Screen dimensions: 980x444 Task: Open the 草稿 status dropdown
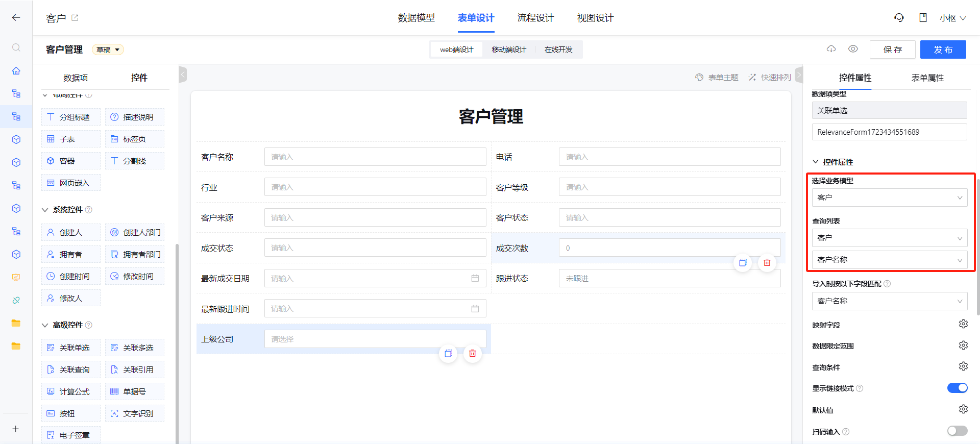[x=108, y=50]
